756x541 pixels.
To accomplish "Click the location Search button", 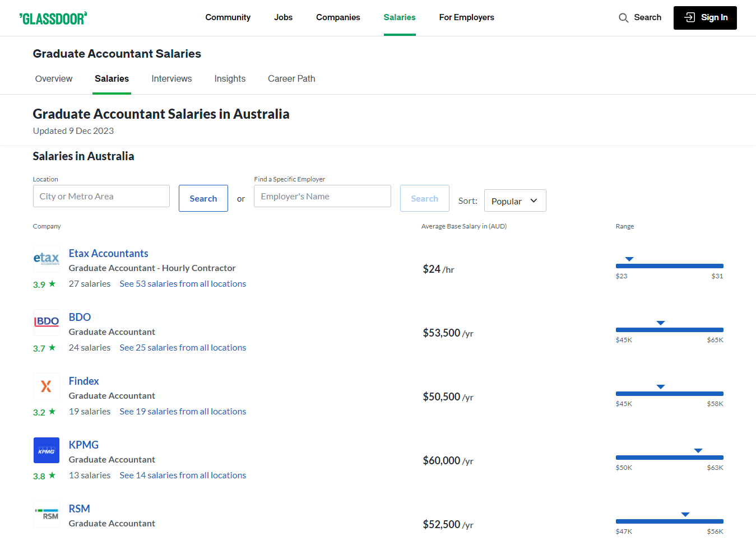I will 203,198.
